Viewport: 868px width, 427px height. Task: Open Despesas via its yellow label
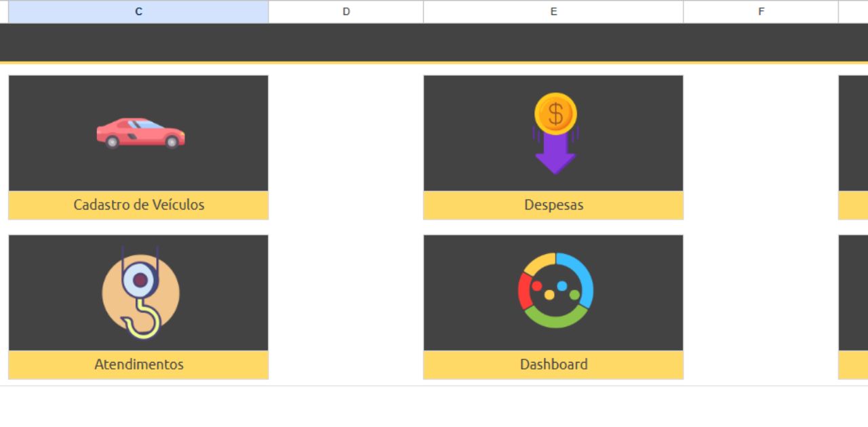point(553,205)
